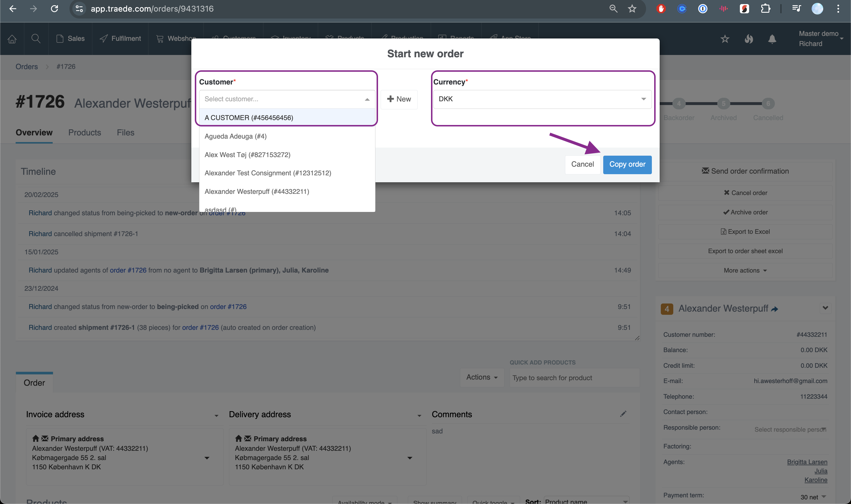
Task: Go back using browser back arrow
Action: [13, 9]
